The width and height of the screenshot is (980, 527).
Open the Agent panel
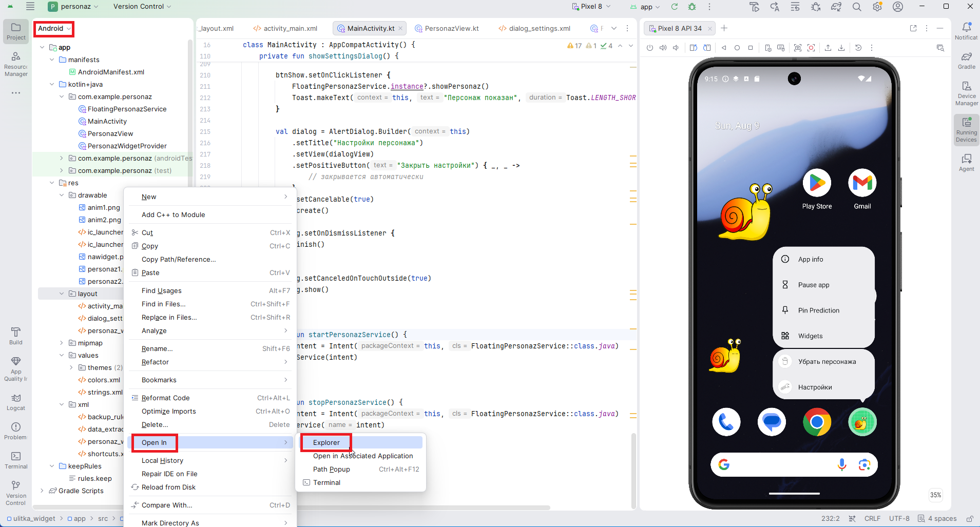(966, 162)
